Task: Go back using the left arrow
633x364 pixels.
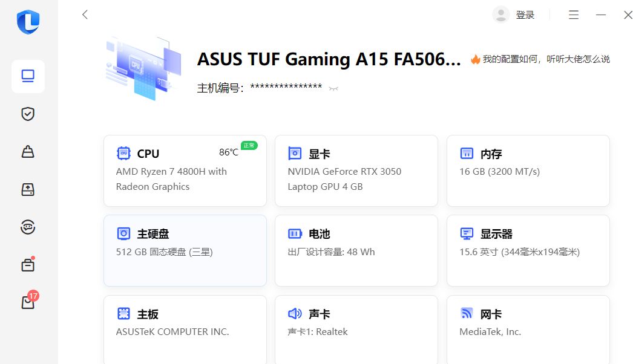Action: (x=85, y=15)
